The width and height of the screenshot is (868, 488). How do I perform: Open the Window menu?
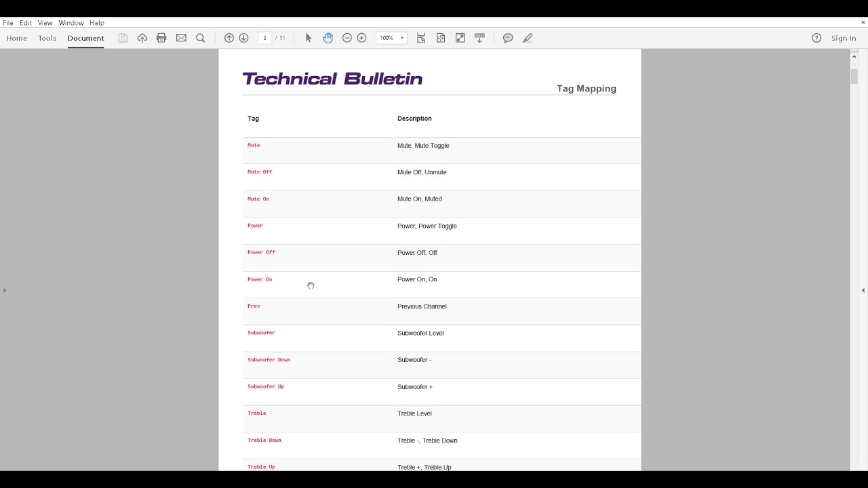[71, 23]
